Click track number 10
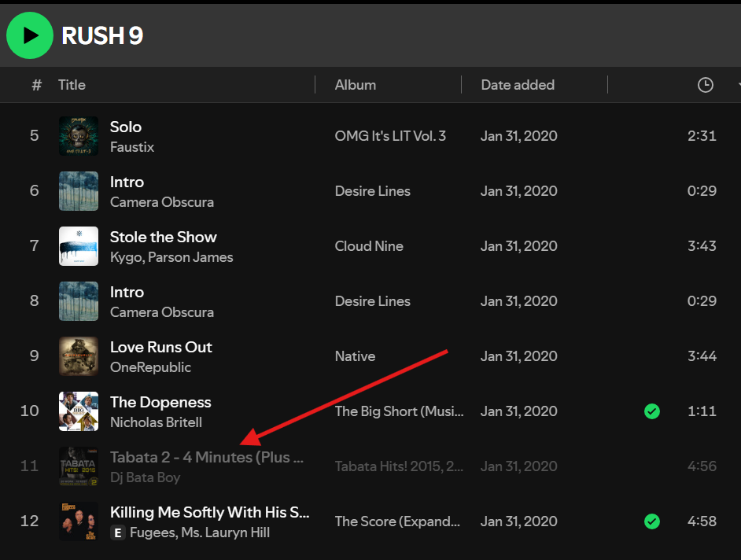Image resolution: width=741 pixels, height=560 pixels. 29,411
